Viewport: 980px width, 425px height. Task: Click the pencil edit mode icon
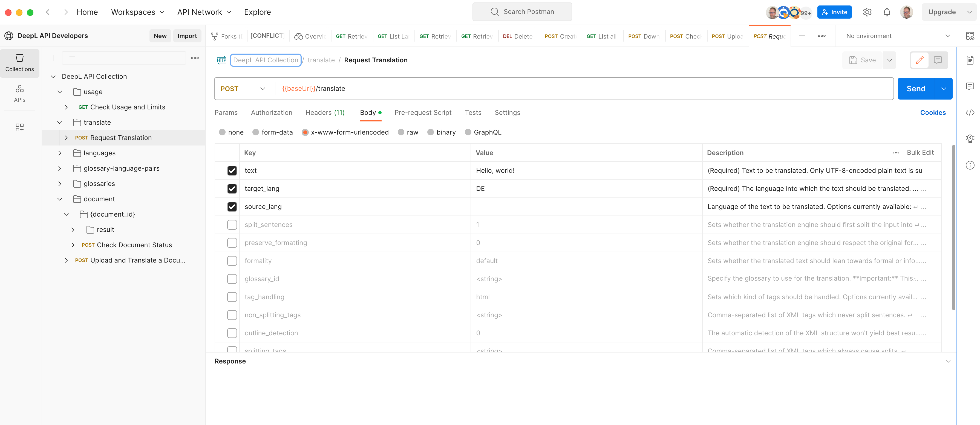coord(920,60)
